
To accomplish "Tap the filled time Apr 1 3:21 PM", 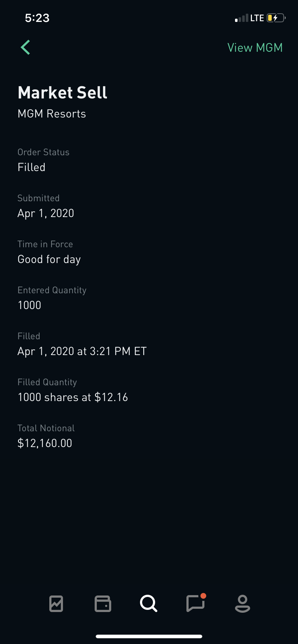I will [82, 351].
